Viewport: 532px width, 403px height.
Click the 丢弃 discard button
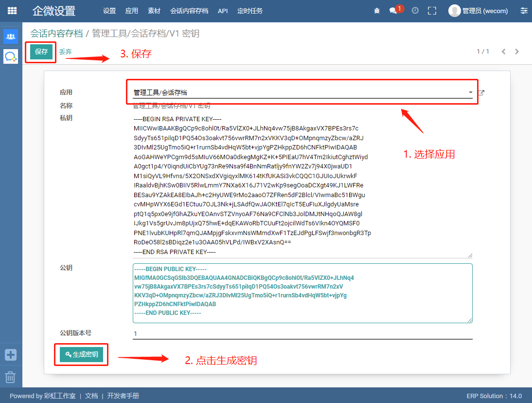[x=65, y=52]
